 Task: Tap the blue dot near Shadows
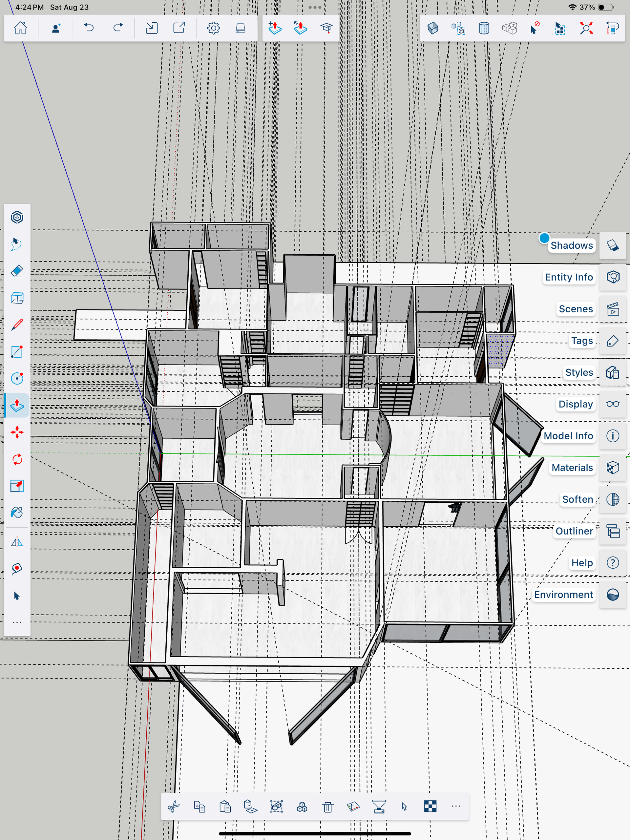544,238
